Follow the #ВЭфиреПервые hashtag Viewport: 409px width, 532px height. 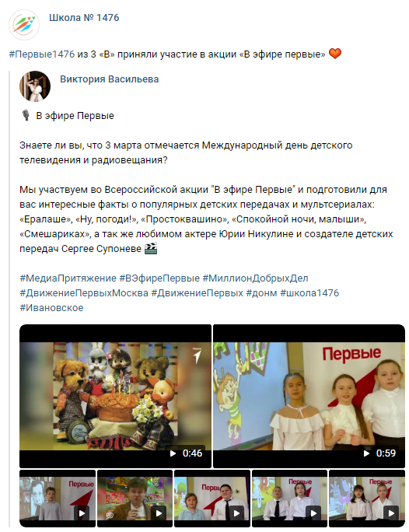159,278
